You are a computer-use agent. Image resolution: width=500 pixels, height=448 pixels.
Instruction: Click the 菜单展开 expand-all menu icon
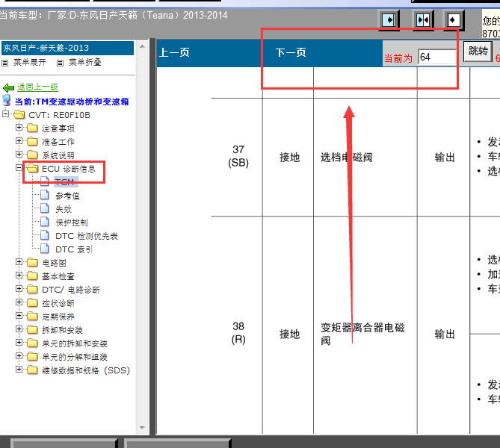pos(7,63)
